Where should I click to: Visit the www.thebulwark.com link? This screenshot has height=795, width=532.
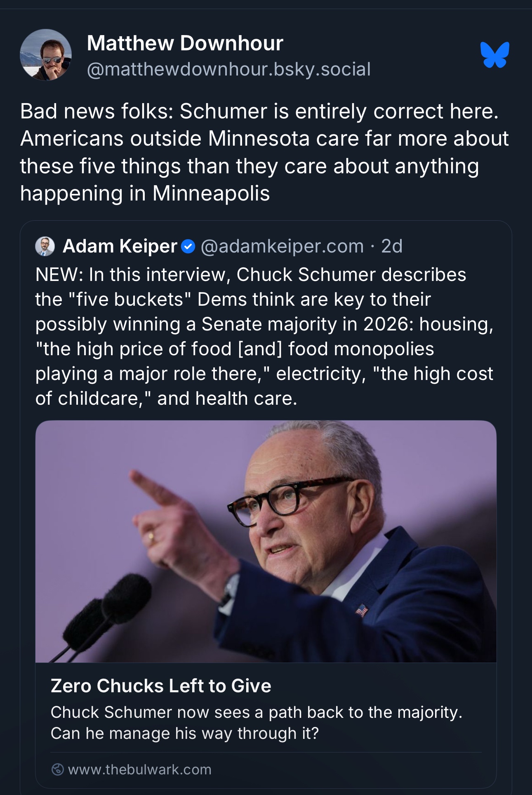[139, 769]
